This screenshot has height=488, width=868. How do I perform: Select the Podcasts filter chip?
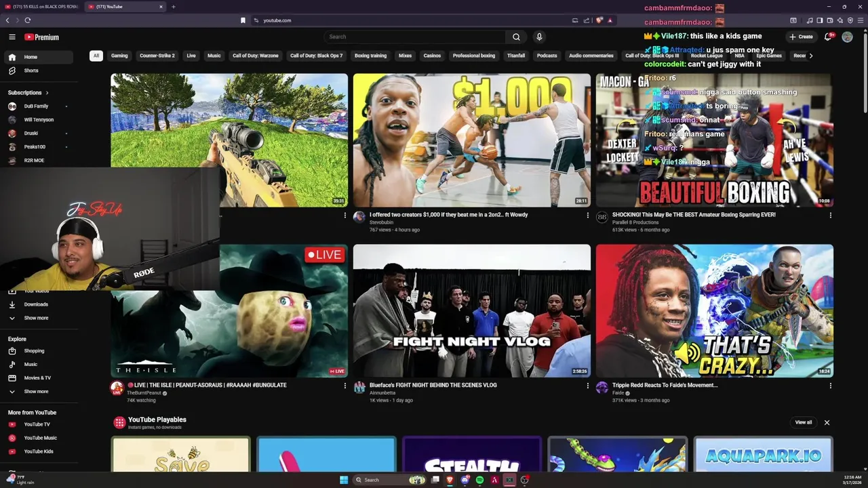[547, 56]
